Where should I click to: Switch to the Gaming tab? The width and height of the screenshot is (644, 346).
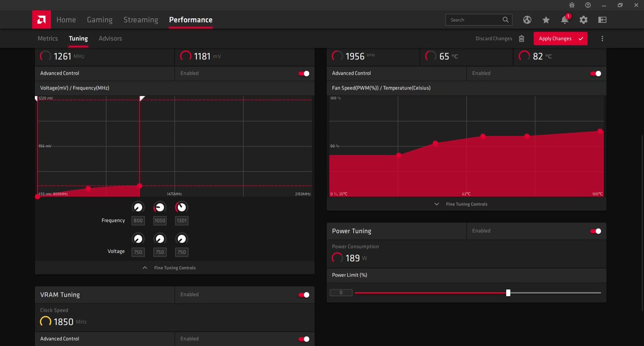point(100,20)
